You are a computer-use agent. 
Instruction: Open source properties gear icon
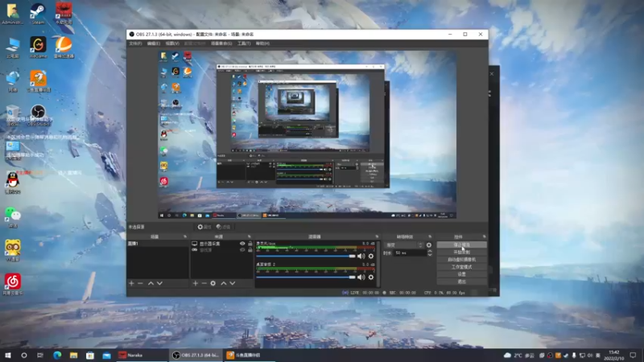(213, 283)
